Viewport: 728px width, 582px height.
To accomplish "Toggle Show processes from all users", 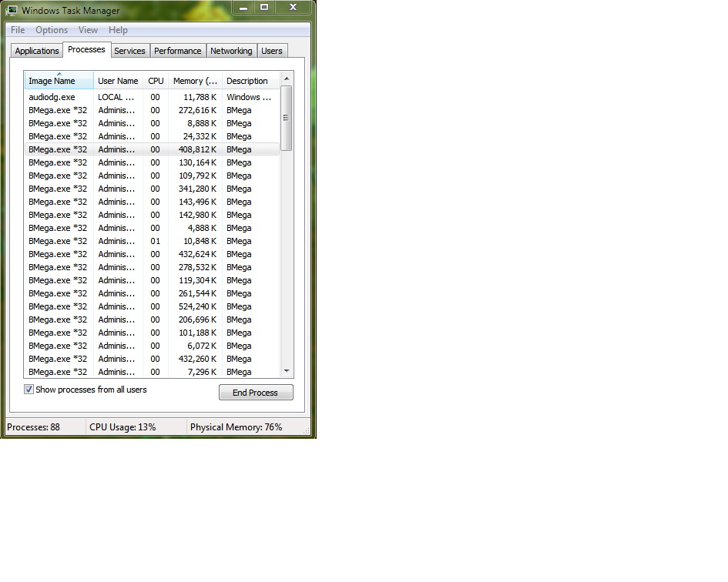I will pos(29,390).
